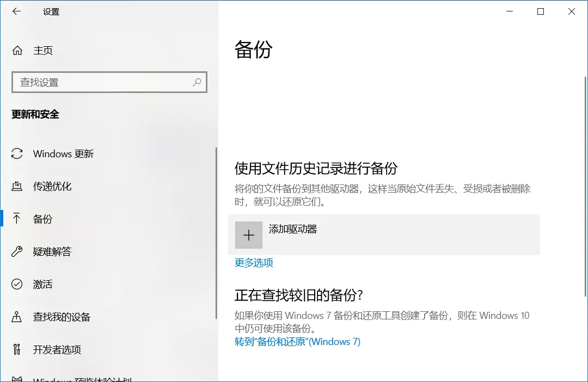The height and width of the screenshot is (382, 588).
Task: Click the 查找我的设备 person icon
Action: coord(17,317)
